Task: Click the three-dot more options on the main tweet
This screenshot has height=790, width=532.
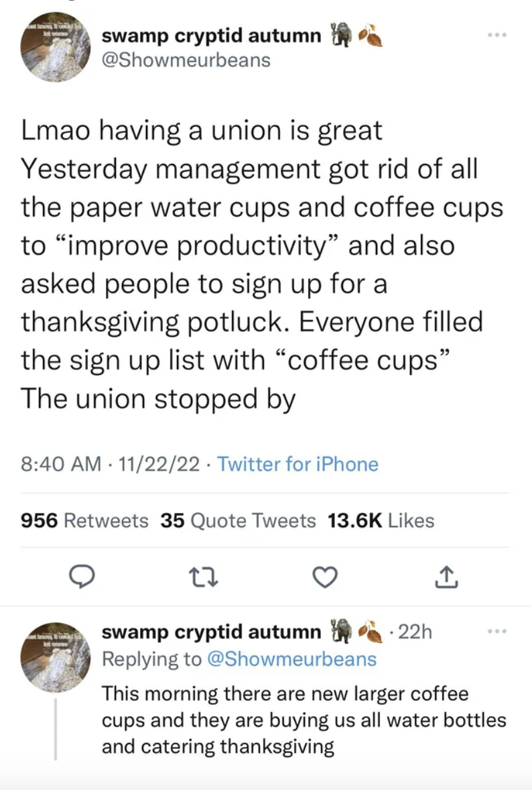Action: 497,35
